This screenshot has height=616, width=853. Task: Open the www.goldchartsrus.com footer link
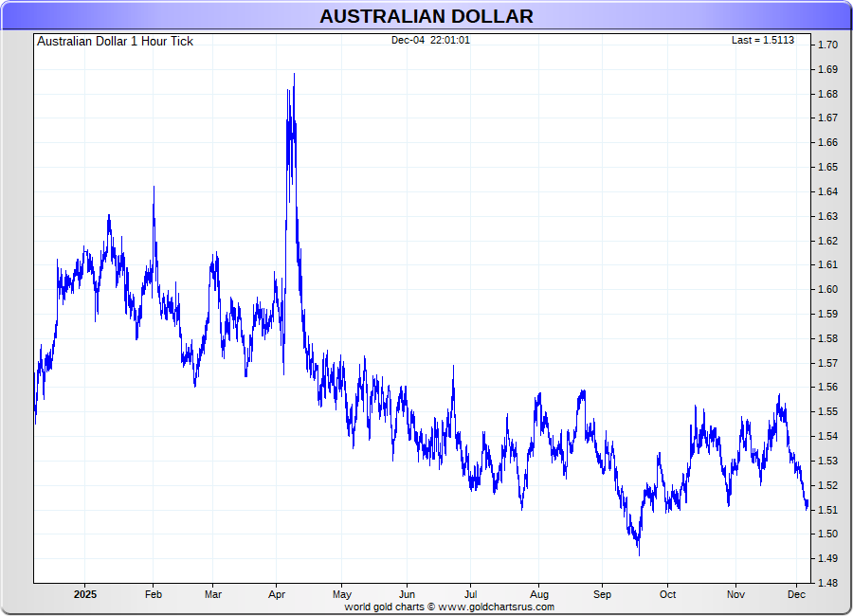496,607
